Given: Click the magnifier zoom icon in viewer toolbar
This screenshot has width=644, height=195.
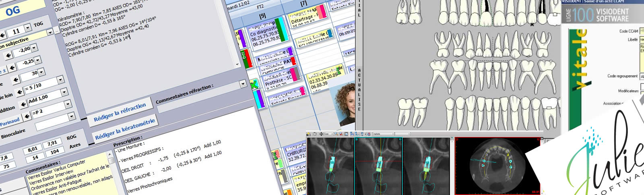Looking at the screenshot, I should [x=336, y=134].
